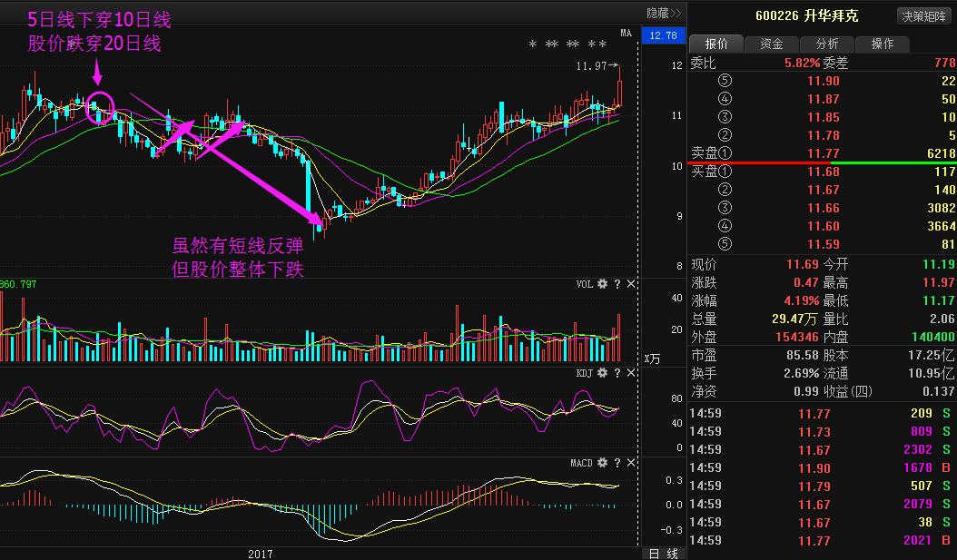Open the VOL indicator settings gear
This screenshot has width=957, height=560.
click(x=601, y=283)
